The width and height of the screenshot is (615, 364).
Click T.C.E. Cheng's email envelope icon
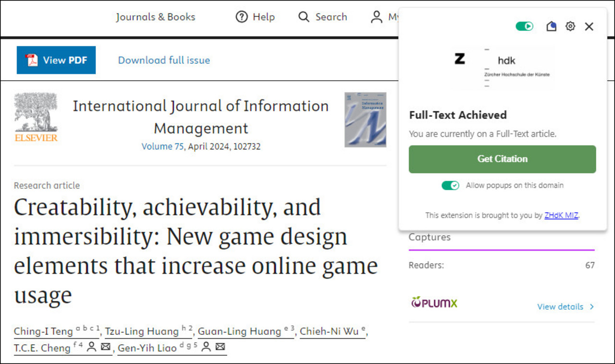[x=106, y=347]
